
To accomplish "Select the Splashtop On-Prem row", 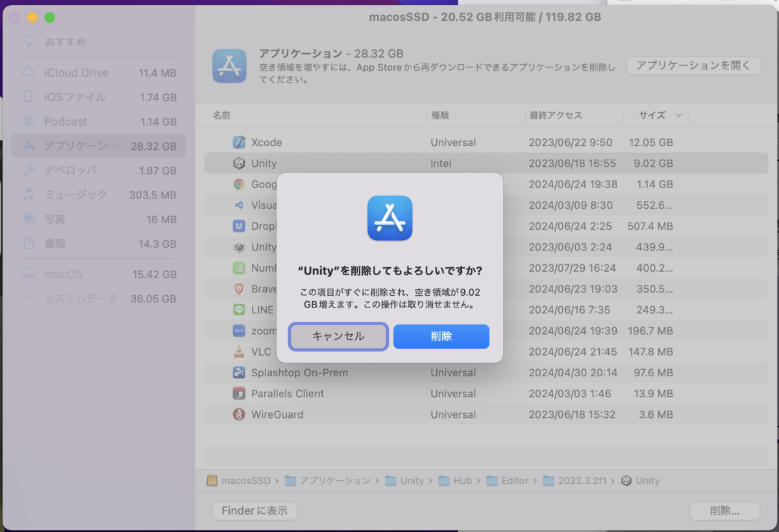I will click(x=486, y=373).
